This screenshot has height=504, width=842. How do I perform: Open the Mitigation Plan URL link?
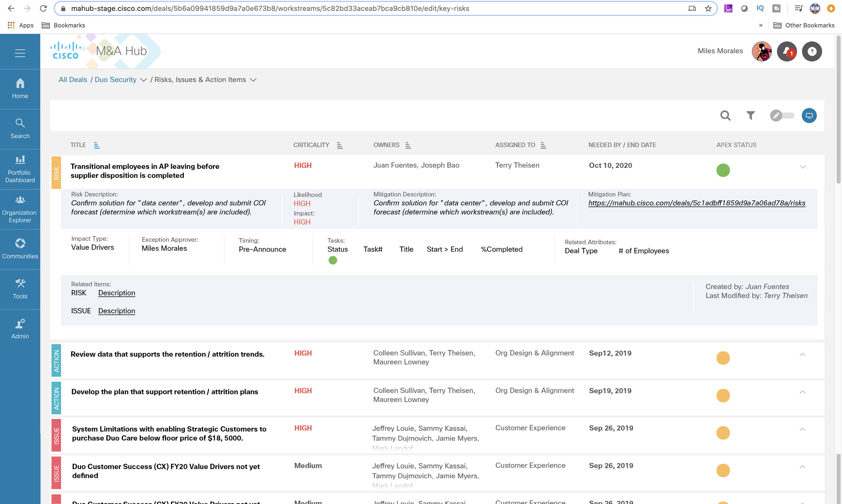pyautogui.click(x=696, y=203)
